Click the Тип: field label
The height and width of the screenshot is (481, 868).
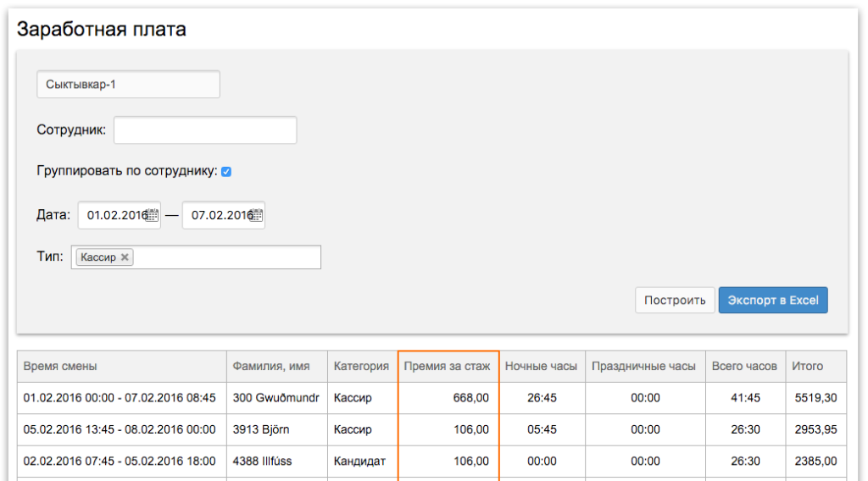click(x=50, y=256)
